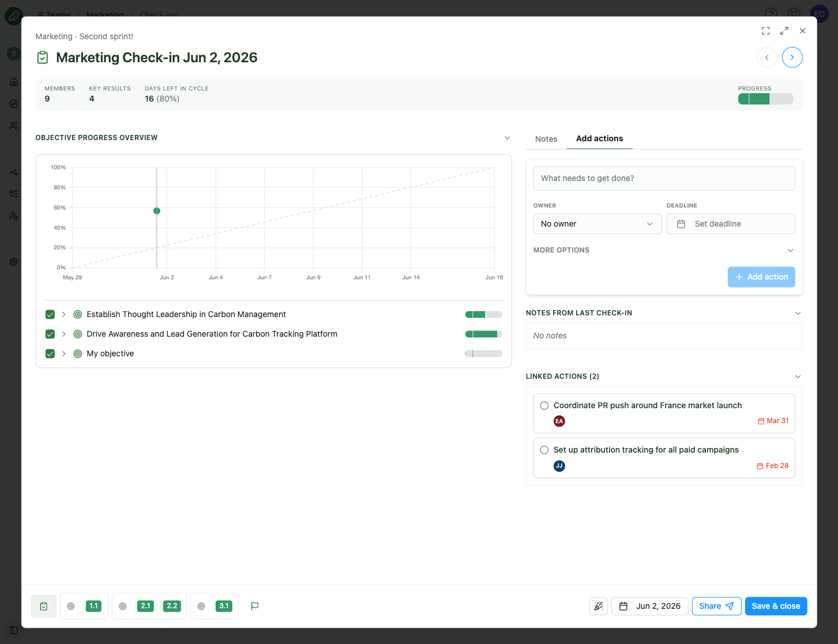
Task: Uncheck Drive Awareness and Lead Generation checkbox
Action: (50, 334)
